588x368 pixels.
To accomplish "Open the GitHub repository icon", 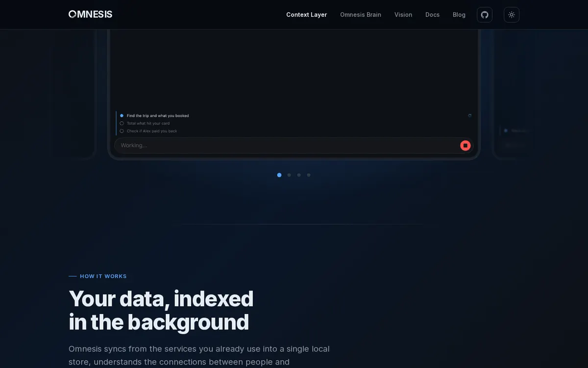I will [x=485, y=15].
